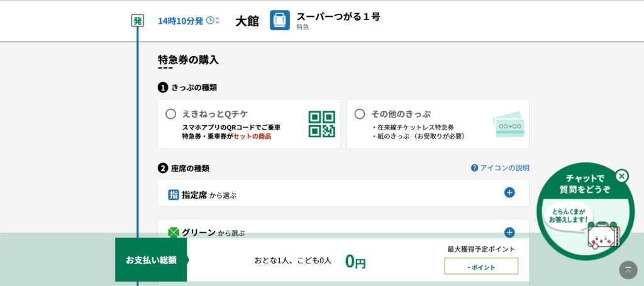Select the えきねっとQチケ radio button

tap(170, 114)
